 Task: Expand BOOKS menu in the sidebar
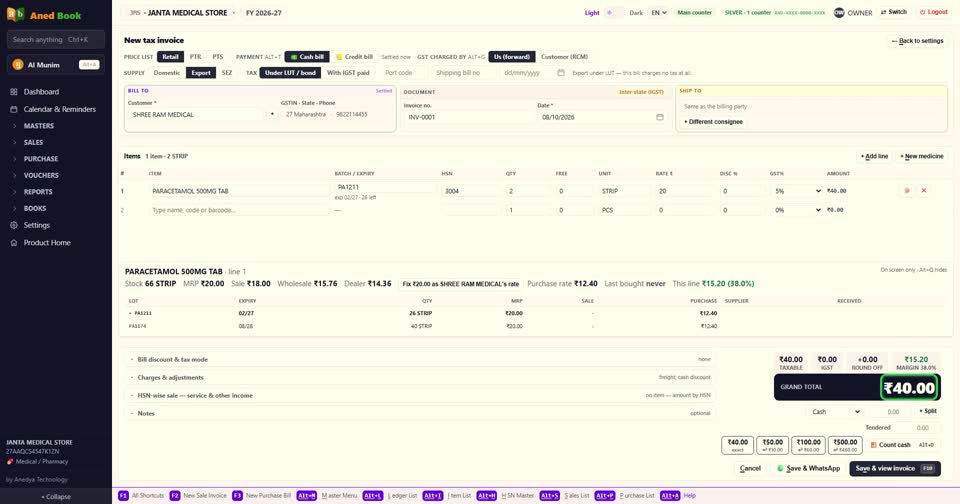coord(35,208)
